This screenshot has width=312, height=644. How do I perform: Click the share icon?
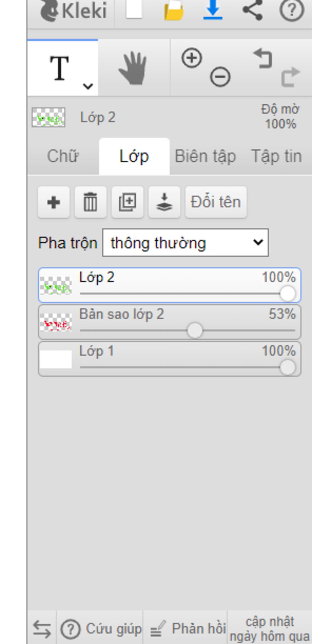point(253,10)
